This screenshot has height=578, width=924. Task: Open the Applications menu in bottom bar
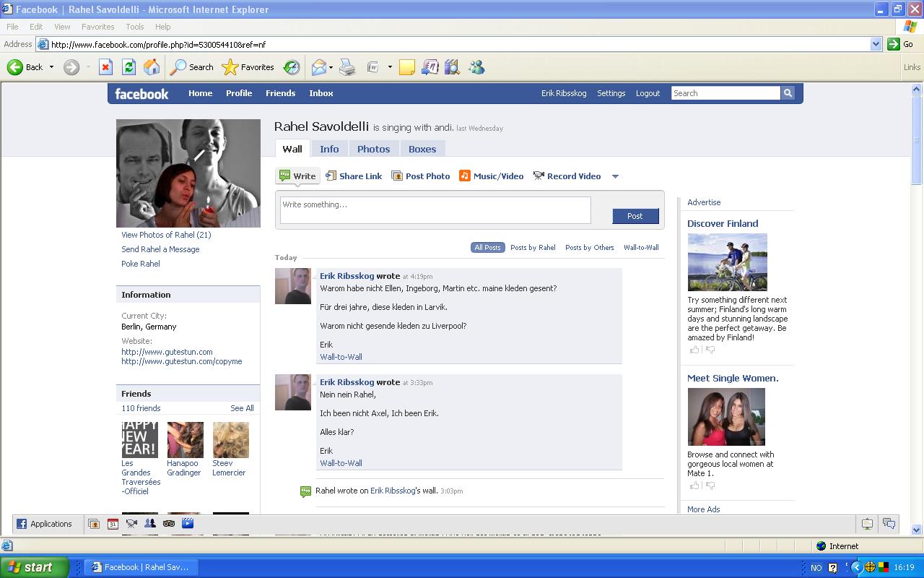click(x=45, y=524)
